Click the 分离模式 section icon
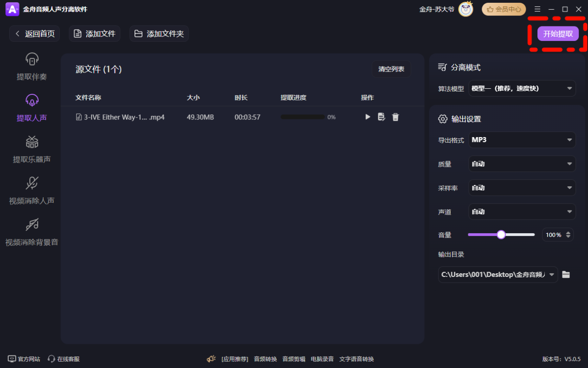 click(x=442, y=67)
